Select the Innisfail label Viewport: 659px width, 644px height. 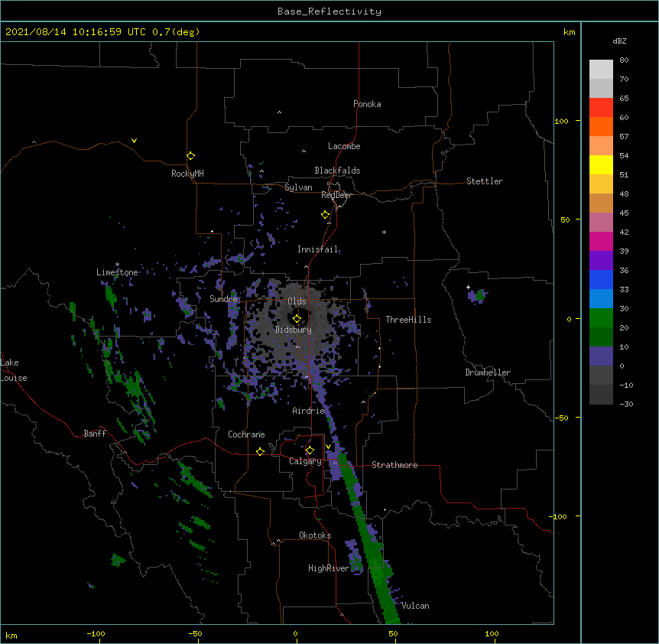click(318, 249)
